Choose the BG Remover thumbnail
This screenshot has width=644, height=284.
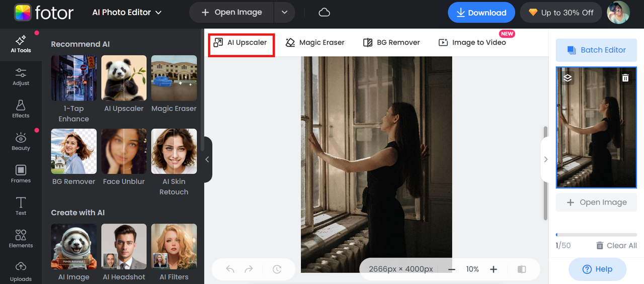tap(73, 151)
